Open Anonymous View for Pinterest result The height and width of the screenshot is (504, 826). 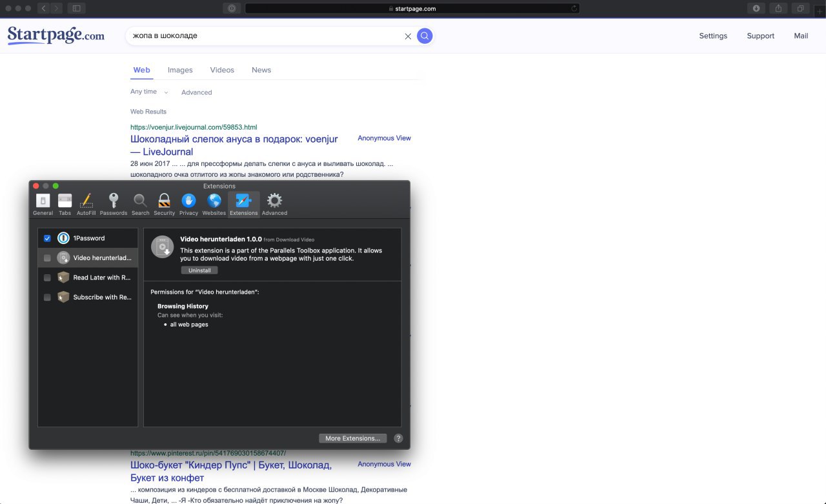[x=384, y=464]
